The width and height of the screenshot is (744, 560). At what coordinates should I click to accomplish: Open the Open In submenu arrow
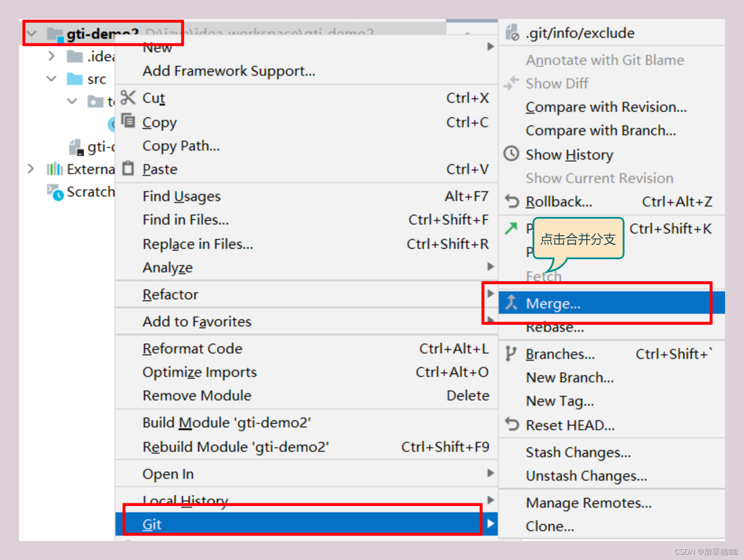click(x=491, y=473)
